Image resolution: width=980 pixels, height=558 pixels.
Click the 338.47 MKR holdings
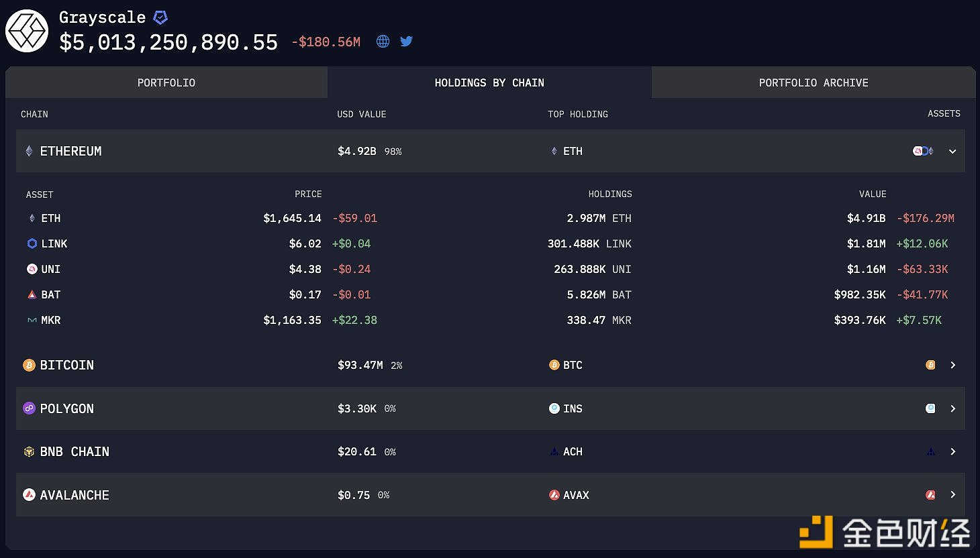[x=599, y=320]
